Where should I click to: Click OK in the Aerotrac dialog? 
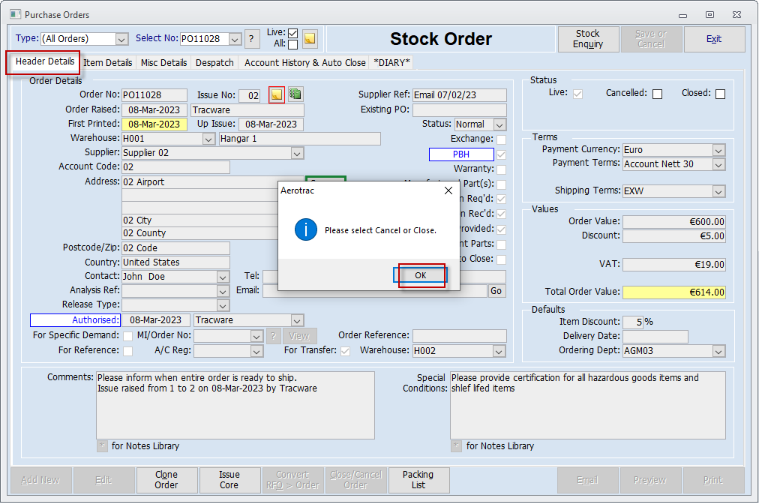(x=420, y=275)
